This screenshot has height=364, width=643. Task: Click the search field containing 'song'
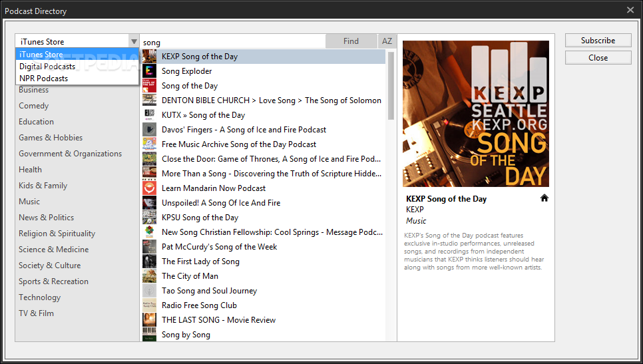[233, 42]
